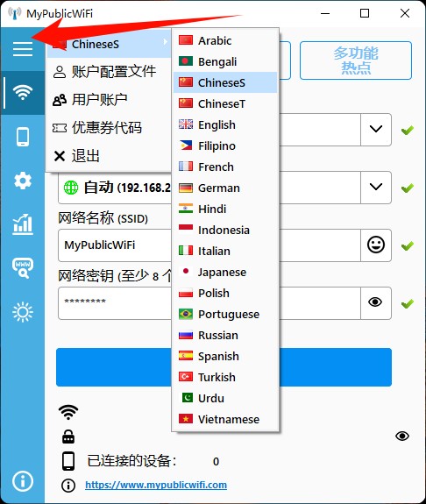Image resolution: width=426 pixels, height=504 pixels.
Task: Select Turkish language
Action: (225, 377)
